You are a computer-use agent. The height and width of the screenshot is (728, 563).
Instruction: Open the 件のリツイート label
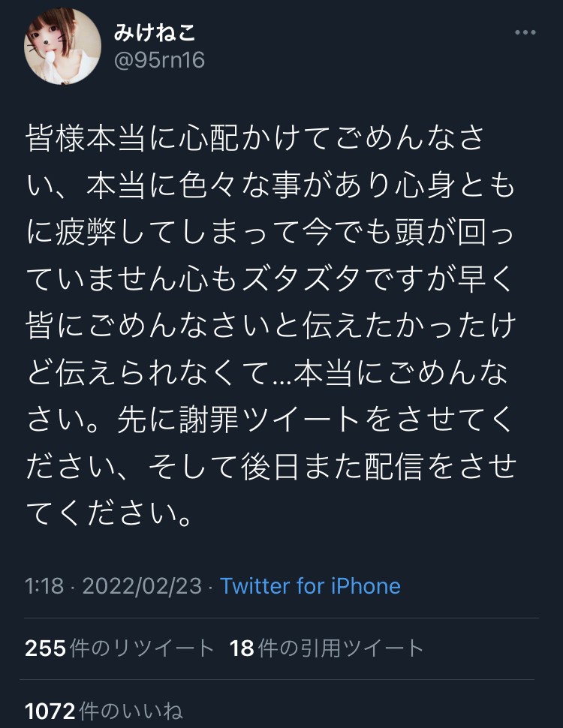(142, 648)
